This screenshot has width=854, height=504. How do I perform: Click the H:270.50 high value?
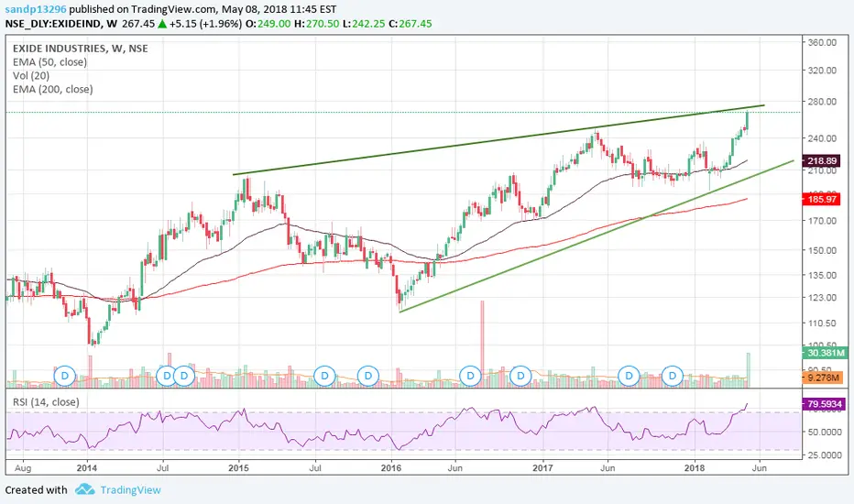[x=316, y=24]
